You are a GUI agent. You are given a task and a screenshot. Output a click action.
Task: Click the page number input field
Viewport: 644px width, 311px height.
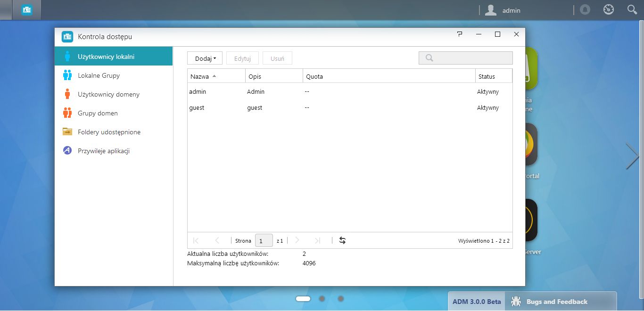pos(264,240)
